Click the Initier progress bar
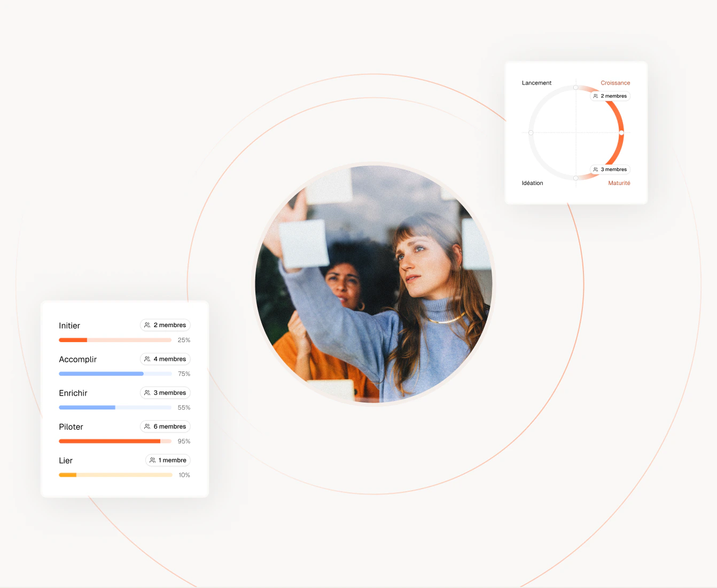717x588 pixels. click(x=115, y=340)
